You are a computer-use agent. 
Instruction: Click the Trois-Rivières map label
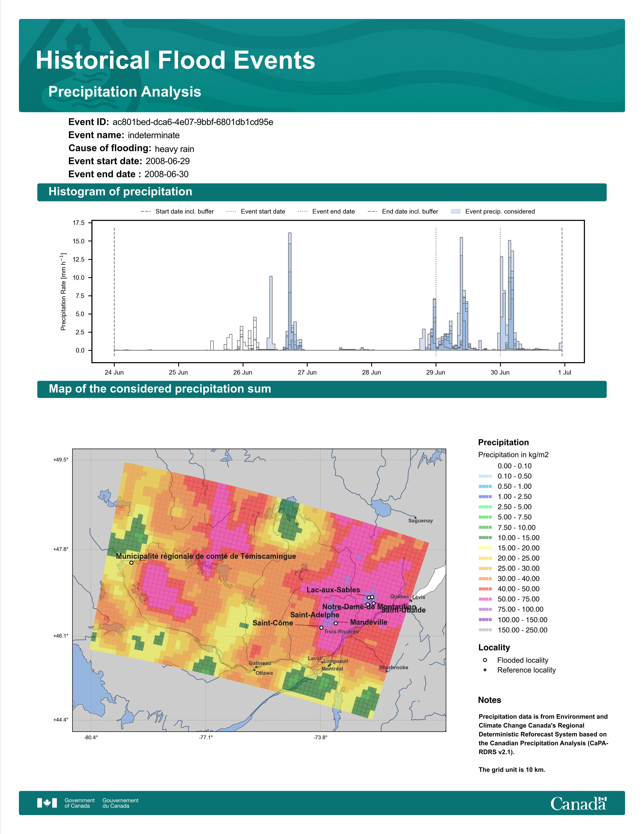click(x=341, y=632)
